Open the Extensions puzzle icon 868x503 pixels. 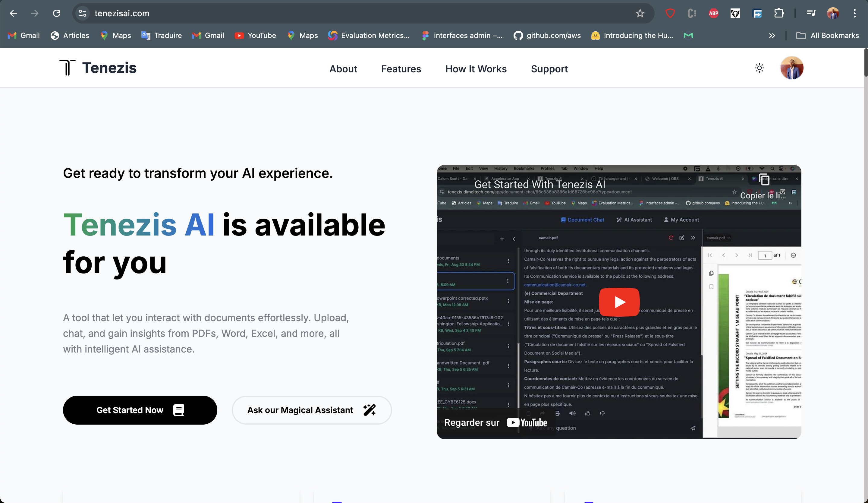[x=779, y=14]
